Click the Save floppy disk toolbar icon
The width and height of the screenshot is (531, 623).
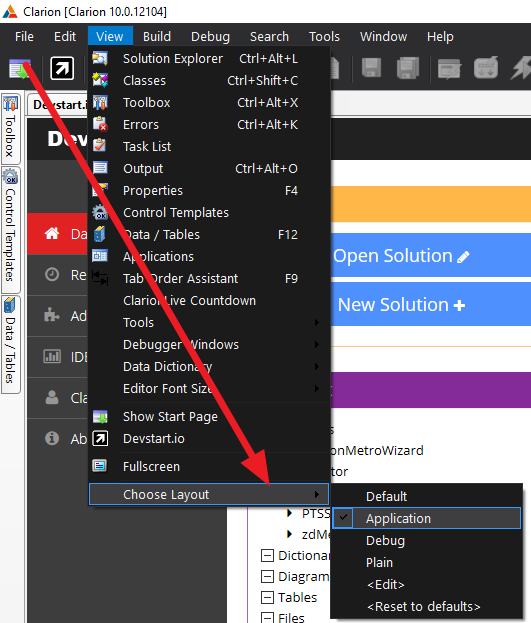[x=372, y=68]
